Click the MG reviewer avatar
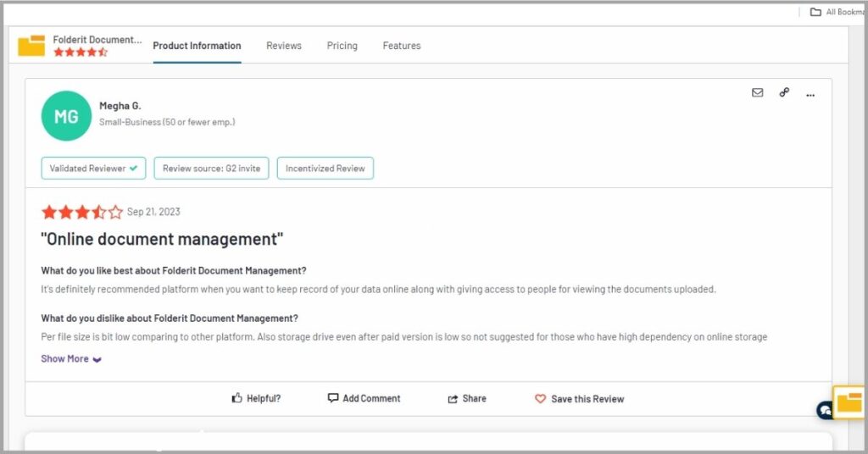 (x=66, y=116)
